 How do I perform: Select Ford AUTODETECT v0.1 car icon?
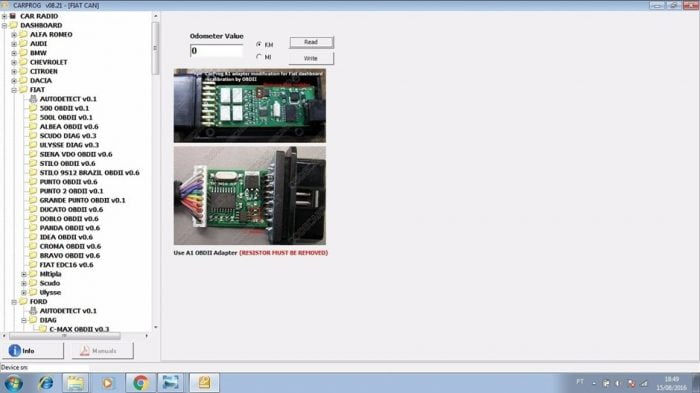(x=33, y=311)
